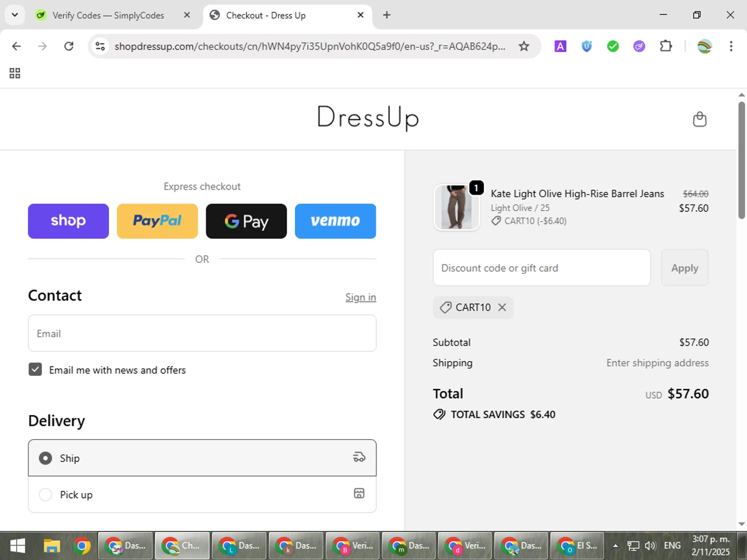Switch to the El S... taskbar window
Screen dimensions: 747x560
coord(577,546)
